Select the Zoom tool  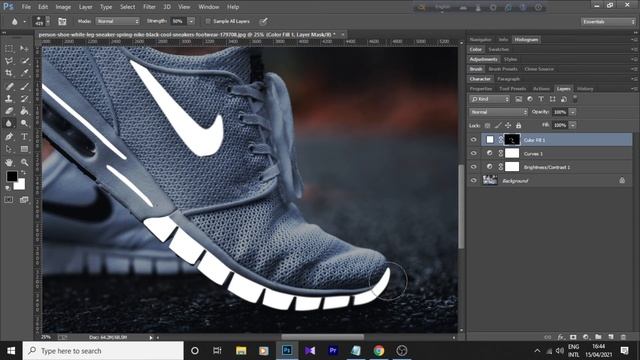24,162
